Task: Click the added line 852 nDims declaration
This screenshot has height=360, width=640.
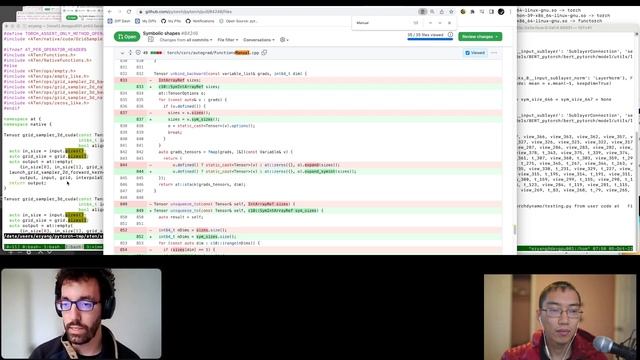Action: [308, 237]
